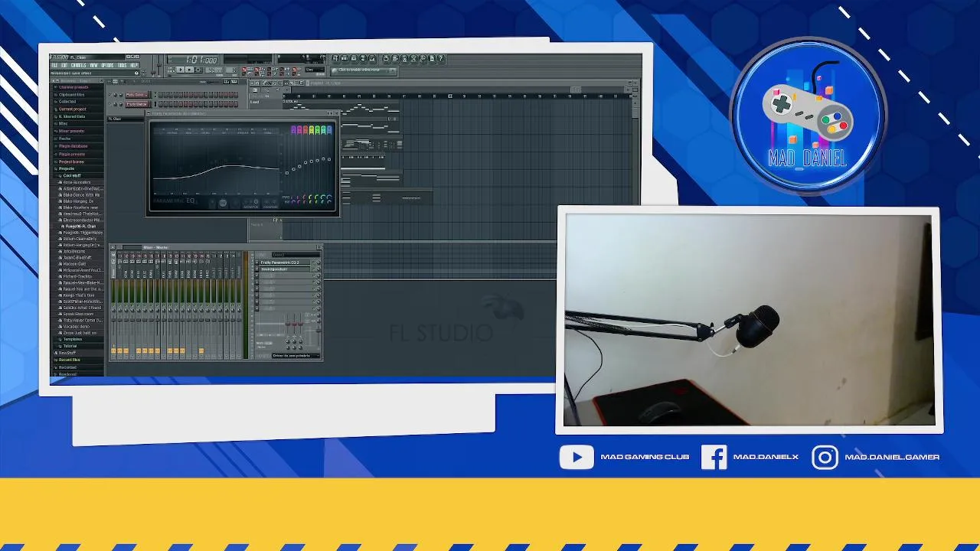Open the OPTIONS menu
This screenshot has height=551, width=980.
pos(108,65)
